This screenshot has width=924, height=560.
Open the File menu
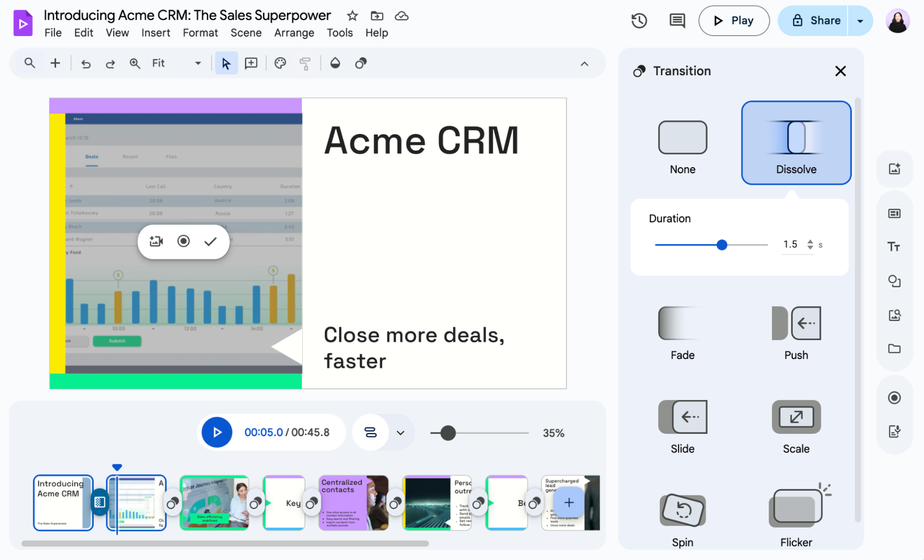point(53,33)
